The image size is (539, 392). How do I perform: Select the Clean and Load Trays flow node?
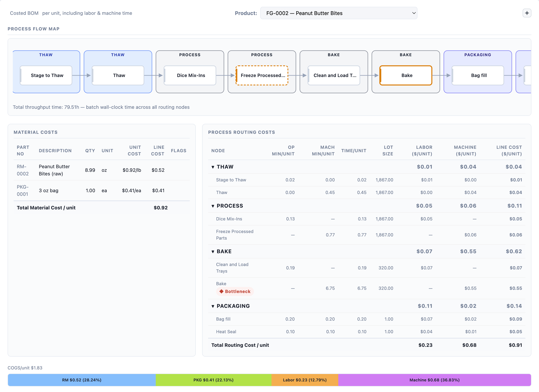334,75
